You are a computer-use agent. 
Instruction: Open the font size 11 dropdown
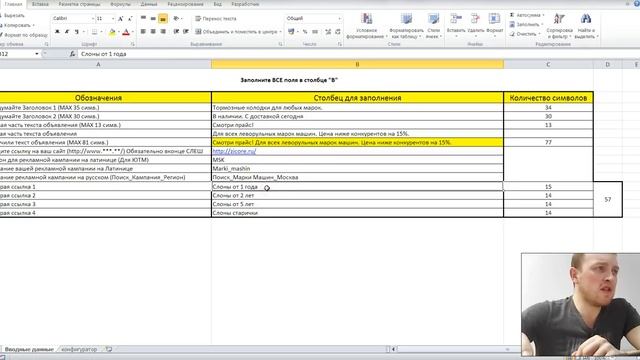pos(113,18)
